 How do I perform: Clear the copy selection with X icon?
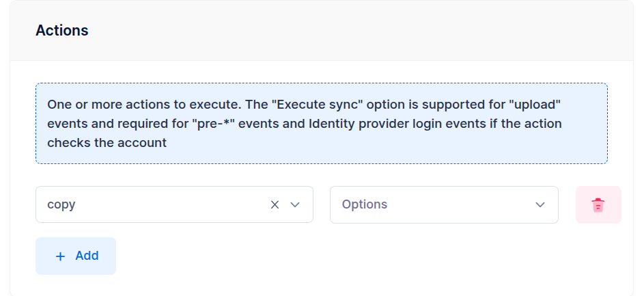275,204
